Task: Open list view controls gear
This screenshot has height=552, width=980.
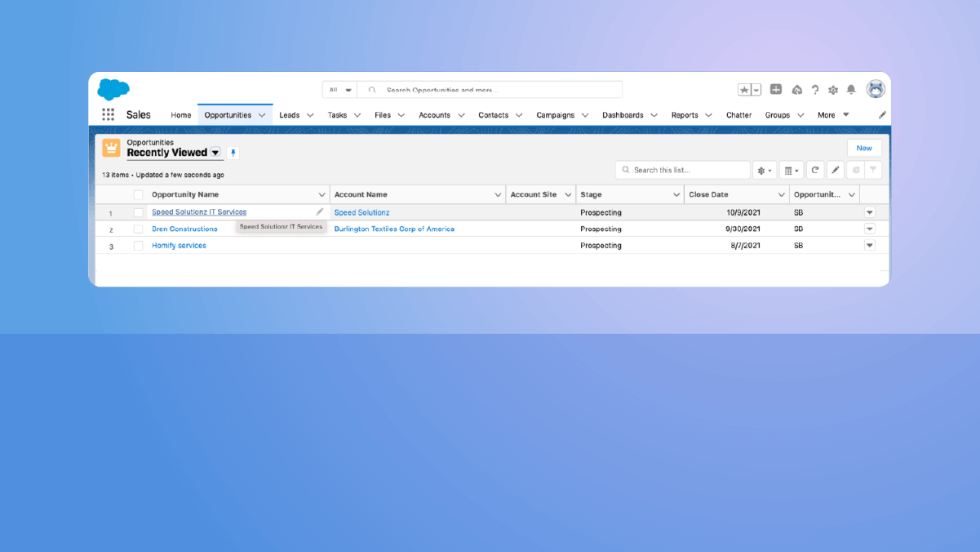Action: [x=765, y=170]
